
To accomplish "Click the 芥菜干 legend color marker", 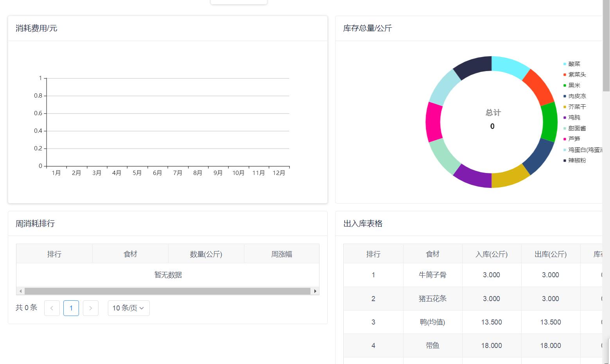I will pos(565,107).
